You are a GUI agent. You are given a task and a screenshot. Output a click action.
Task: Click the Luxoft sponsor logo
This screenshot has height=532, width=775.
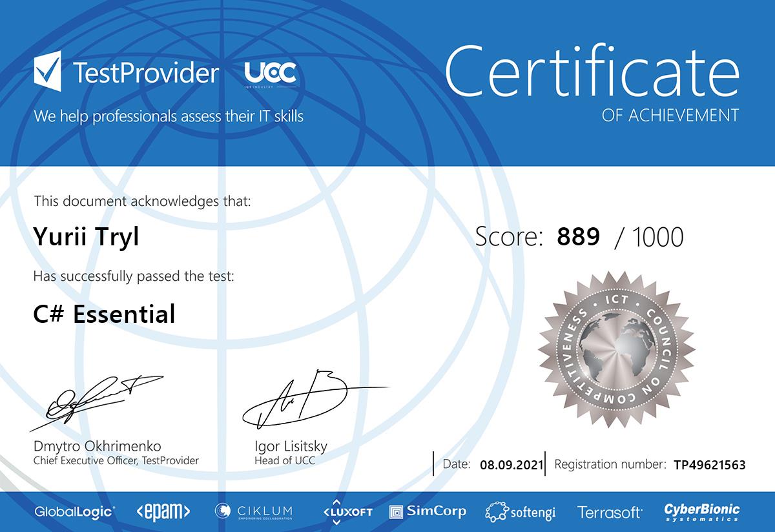coord(347,511)
